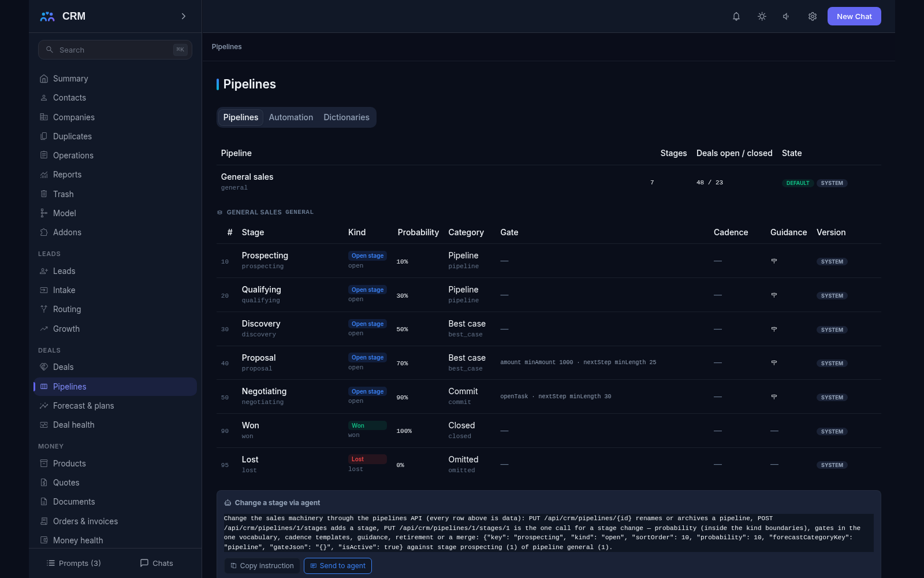Click the guidance icon for Prospecting
This screenshot has height=578, width=924.
click(774, 261)
